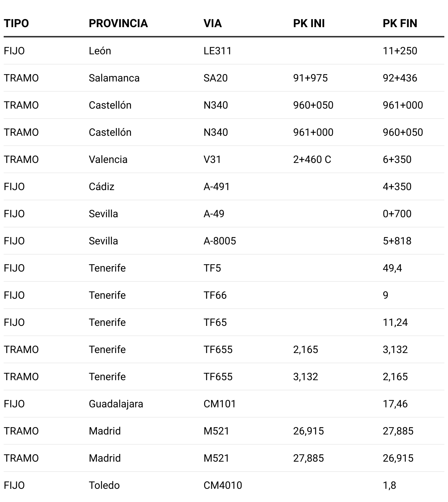Click the VIA column header

[213, 23]
